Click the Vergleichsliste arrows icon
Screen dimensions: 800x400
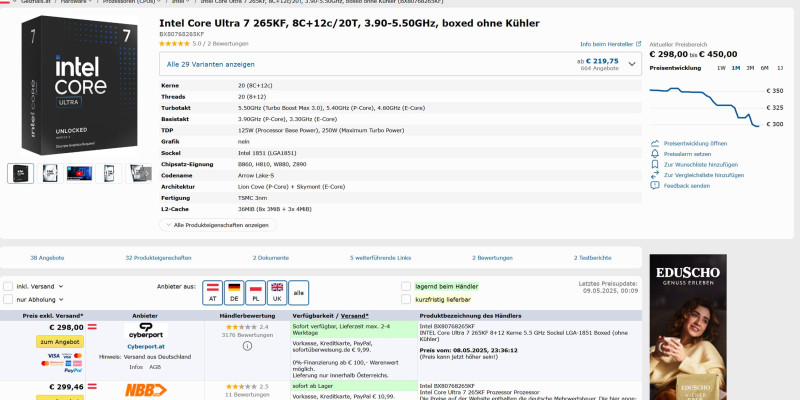pos(655,175)
